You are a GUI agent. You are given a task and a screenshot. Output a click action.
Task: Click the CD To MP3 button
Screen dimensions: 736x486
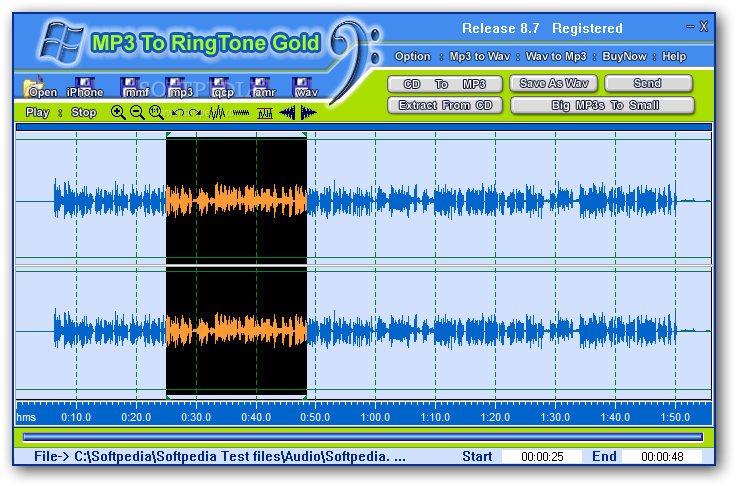(445, 84)
